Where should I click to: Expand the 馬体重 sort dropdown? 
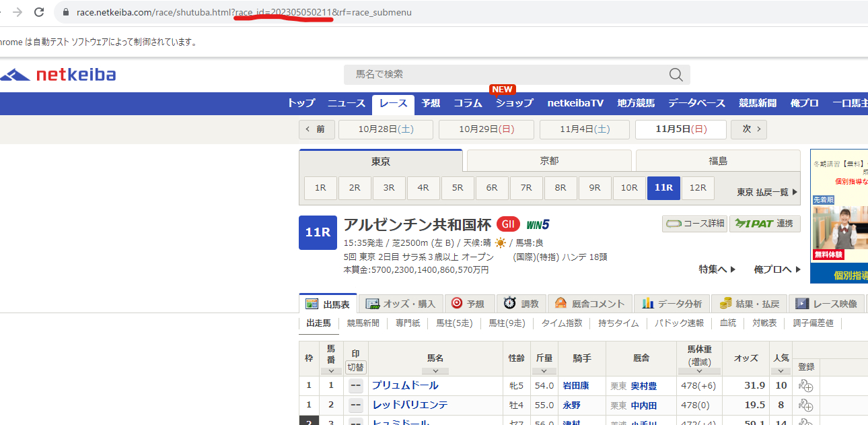698,371
